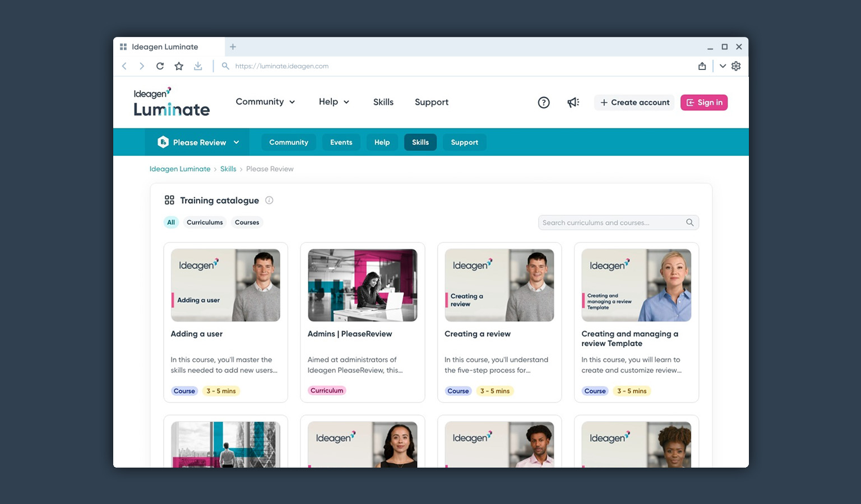
Task: Click the browser share icon
Action: pyautogui.click(x=702, y=66)
